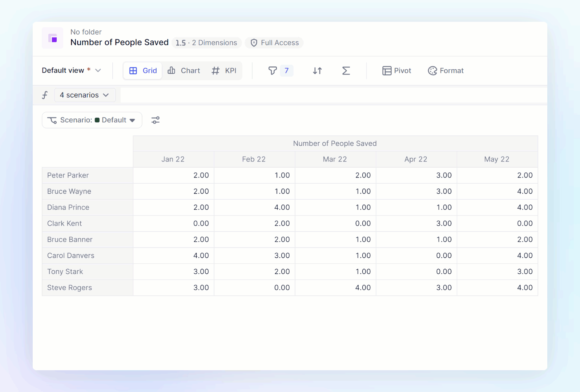
Task: Click the Number of People Saved table header
Action: [335, 144]
